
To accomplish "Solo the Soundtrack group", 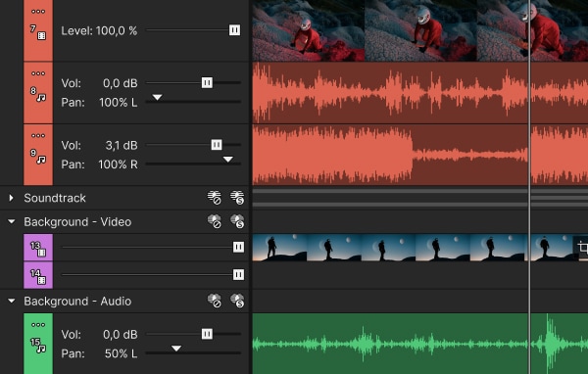I will 237,198.
